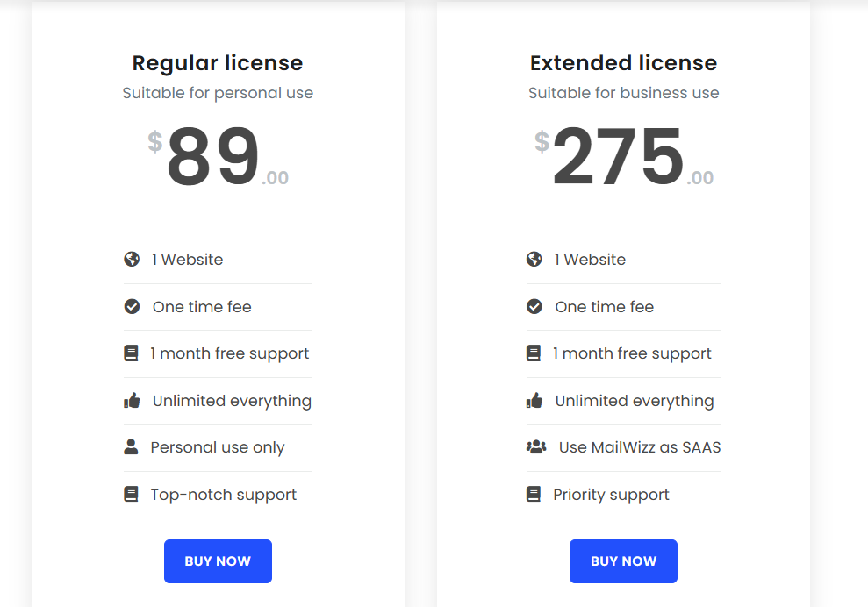Click the book icon beside Priority support
The width and height of the screenshot is (868, 607).
(x=534, y=494)
